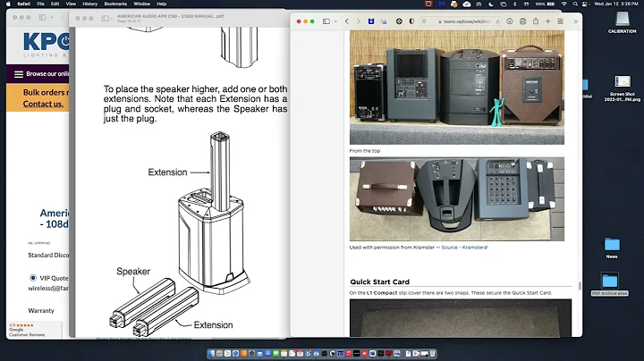Click the 'Speaker' label in PDF diagram
The width and height of the screenshot is (644, 361).
133,271
